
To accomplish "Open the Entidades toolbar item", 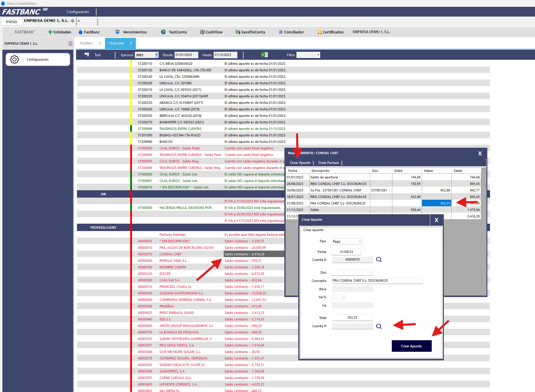I will (x=59, y=32).
